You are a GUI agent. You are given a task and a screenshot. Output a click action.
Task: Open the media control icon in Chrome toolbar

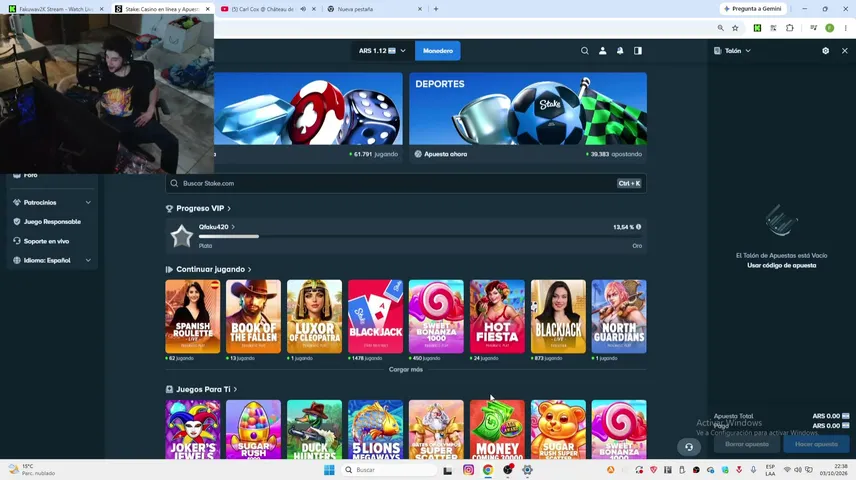point(813,28)
